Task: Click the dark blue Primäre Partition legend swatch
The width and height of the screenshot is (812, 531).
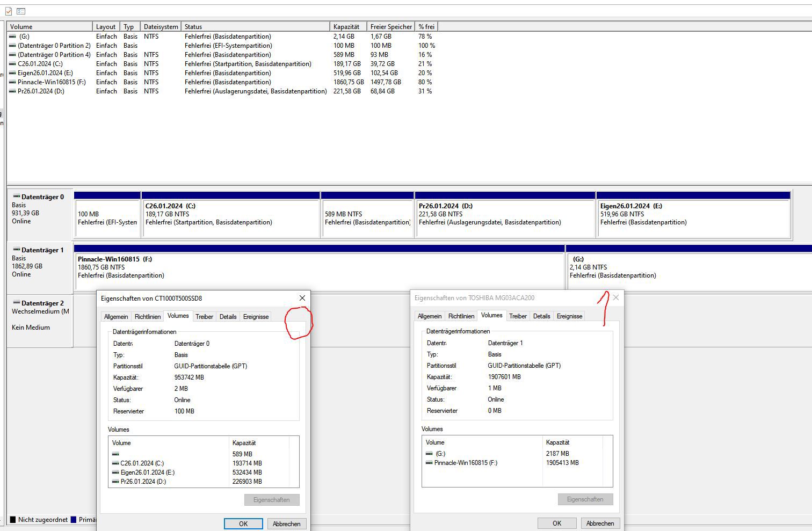Action: point(74,520)
